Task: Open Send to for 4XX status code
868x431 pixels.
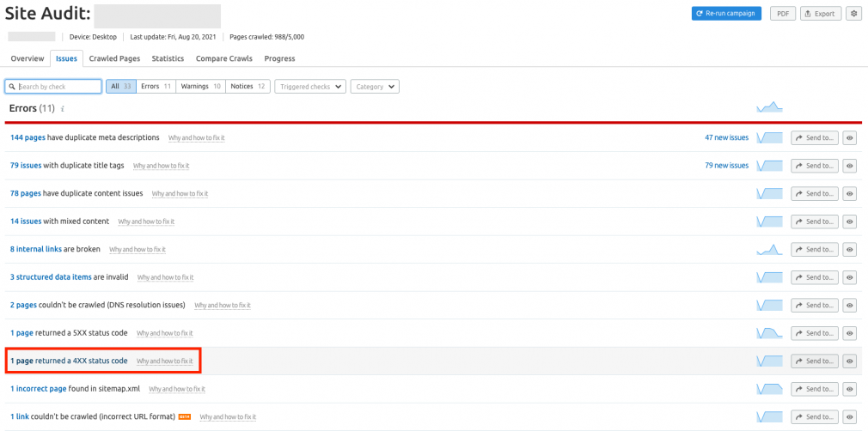Action: [x=815, y=361]
